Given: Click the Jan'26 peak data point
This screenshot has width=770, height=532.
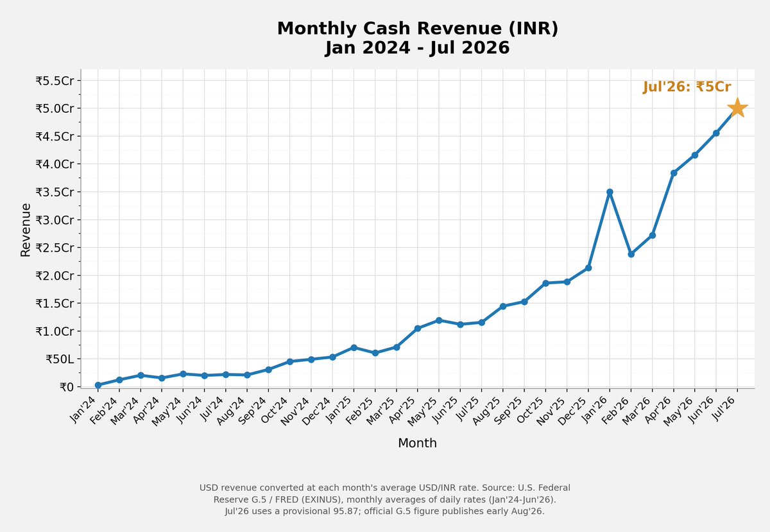Looking at the screenshot, I should coord(610,192).
